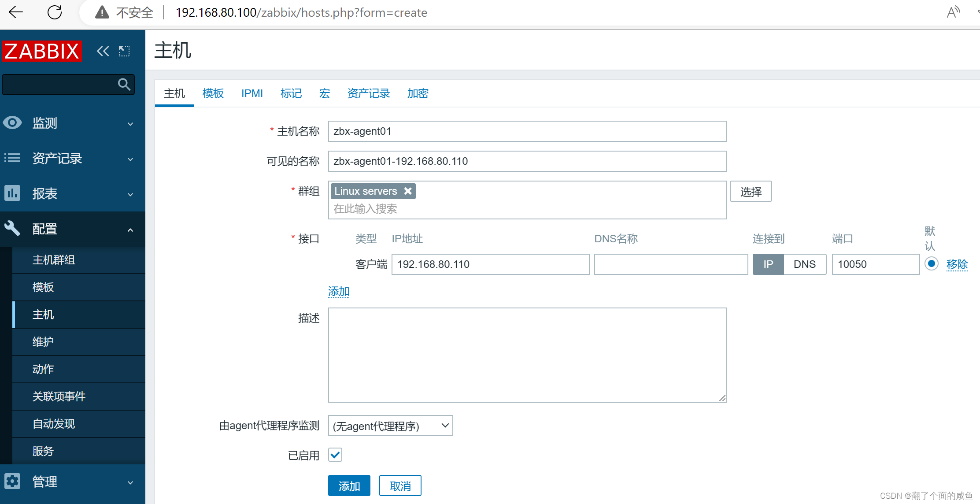
Task: Click the insecure warning triangle icon
Action: tap(102, 12)
